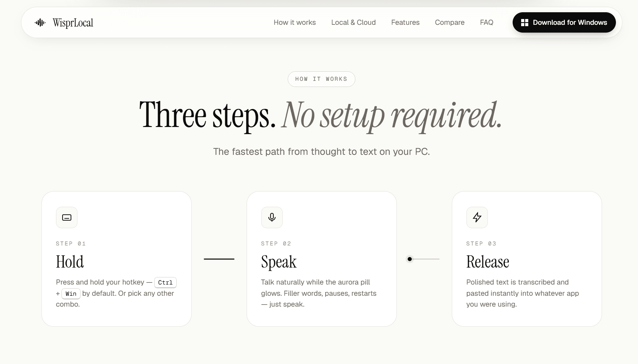Click the Polished text is transcribed paragraph

tap(522, 293)
